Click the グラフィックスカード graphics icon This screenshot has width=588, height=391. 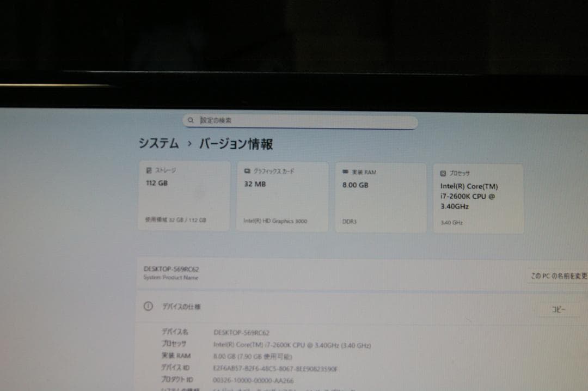tap(248, 170)
